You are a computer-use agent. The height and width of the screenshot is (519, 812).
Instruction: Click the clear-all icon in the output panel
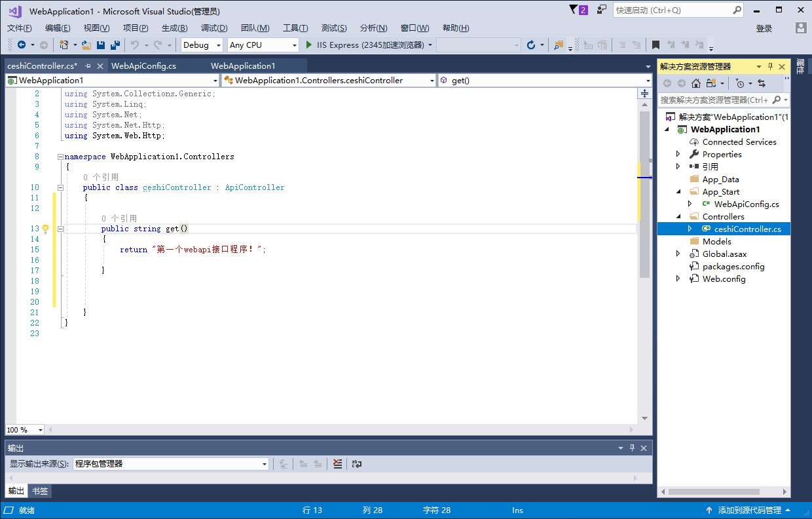click(337, 464)
